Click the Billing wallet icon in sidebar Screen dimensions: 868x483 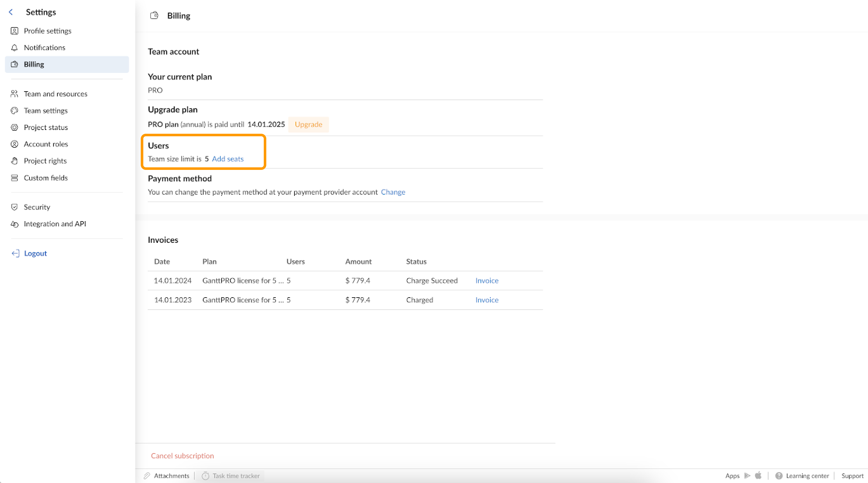pyautogui.click(x=15, y=64)
